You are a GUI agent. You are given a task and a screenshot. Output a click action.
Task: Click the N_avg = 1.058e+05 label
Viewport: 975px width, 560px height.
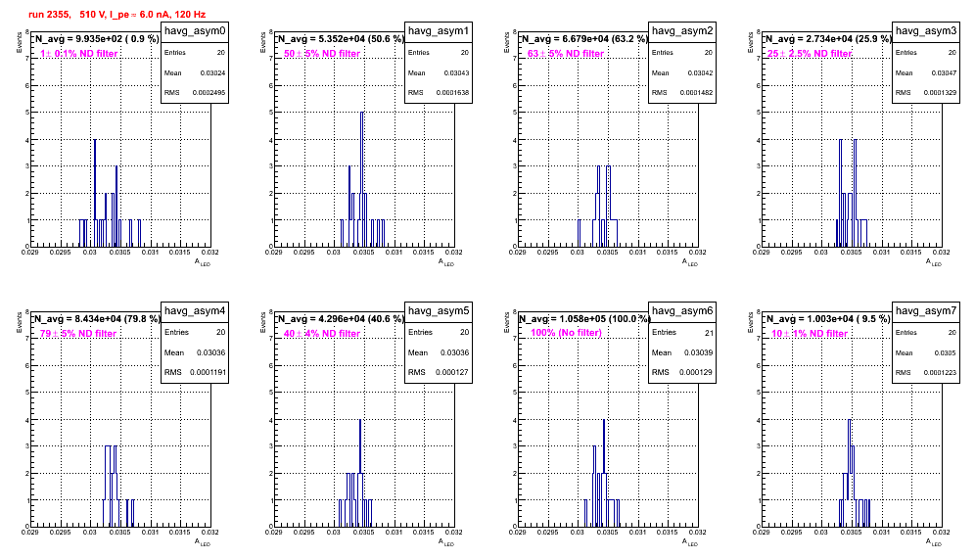[x=583, y=319]
